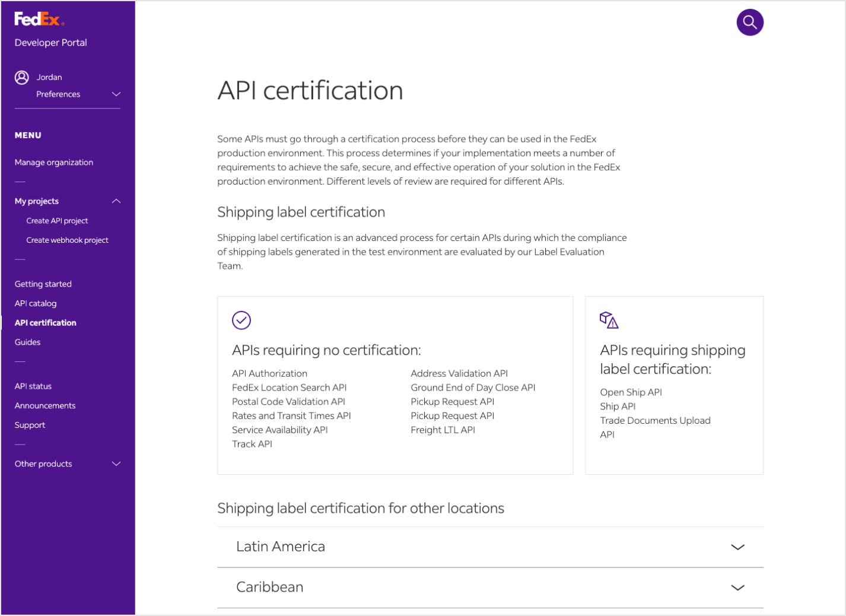Open Guides from the sidebar

(28, 342)
